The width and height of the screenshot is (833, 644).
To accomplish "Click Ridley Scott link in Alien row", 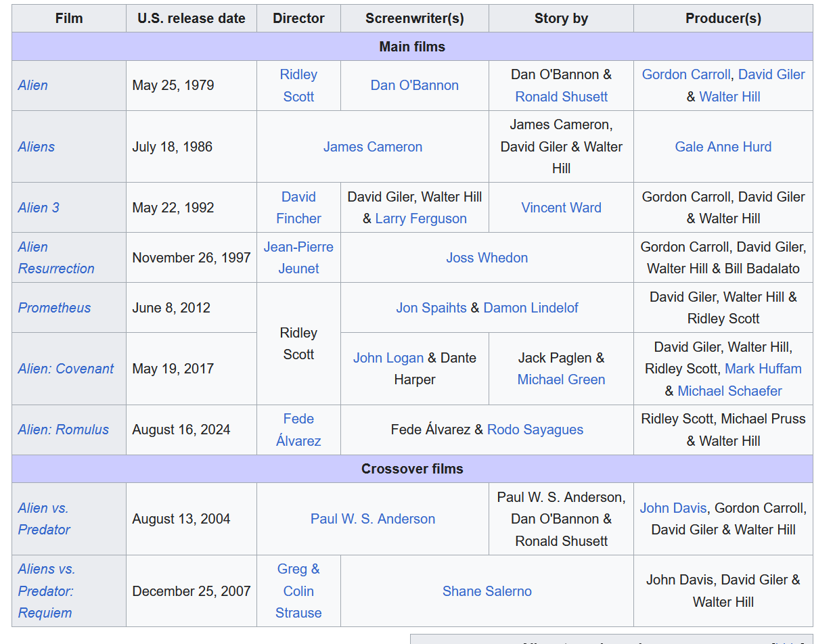I will [298, 85].
